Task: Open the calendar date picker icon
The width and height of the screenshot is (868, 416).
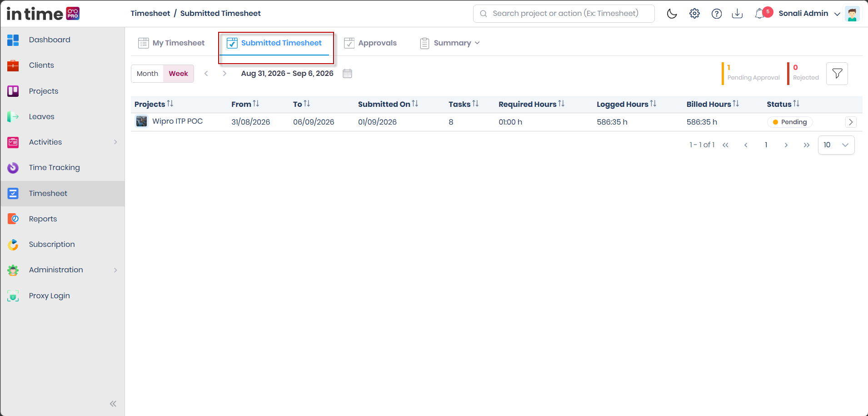Action: (x=347, y=74)
